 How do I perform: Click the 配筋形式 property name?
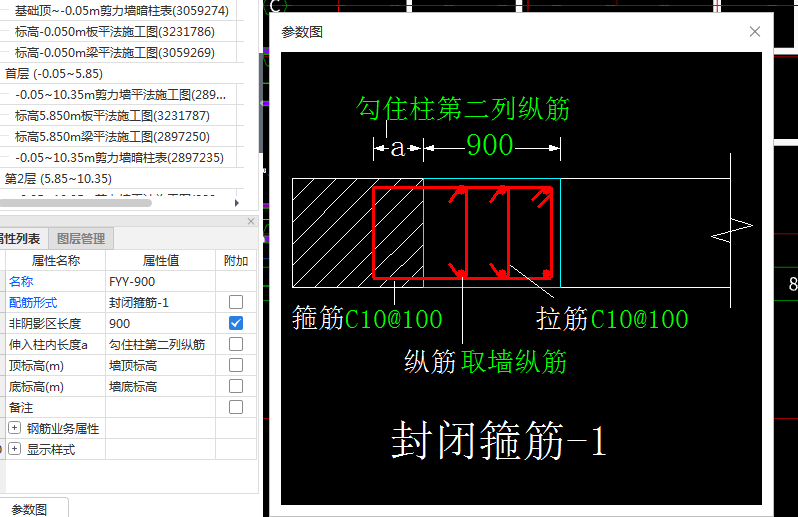pyautogui.click(x=33, y=302)
